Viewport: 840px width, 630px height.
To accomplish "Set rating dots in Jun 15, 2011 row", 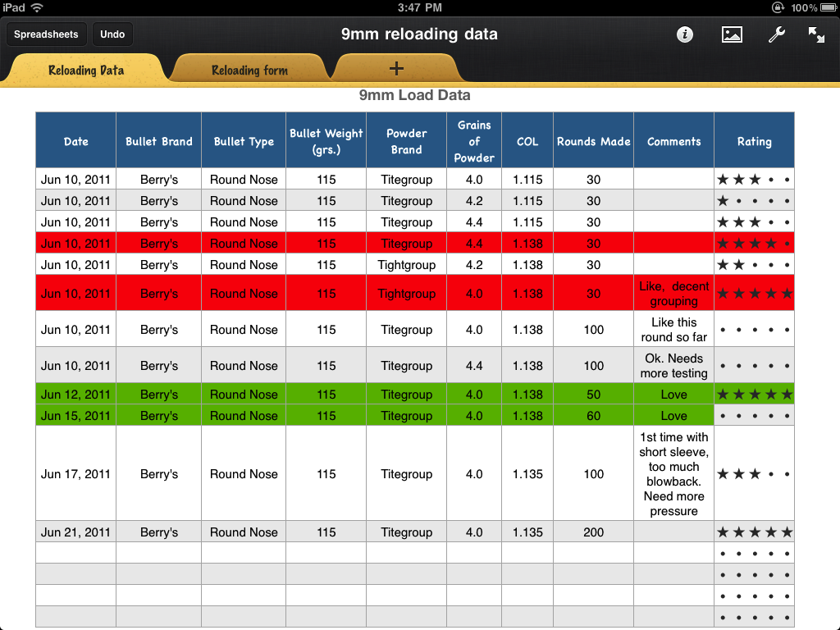I will (755, 416).
